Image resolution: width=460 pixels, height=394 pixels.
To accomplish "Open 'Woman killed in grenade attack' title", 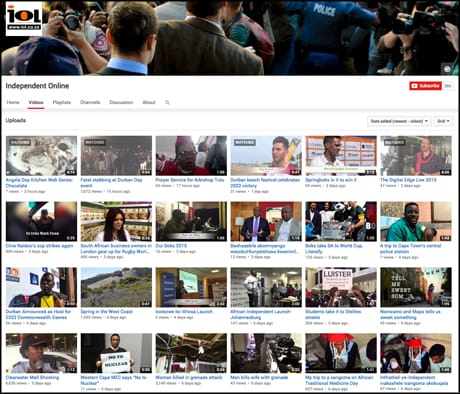I will point(189,377).
